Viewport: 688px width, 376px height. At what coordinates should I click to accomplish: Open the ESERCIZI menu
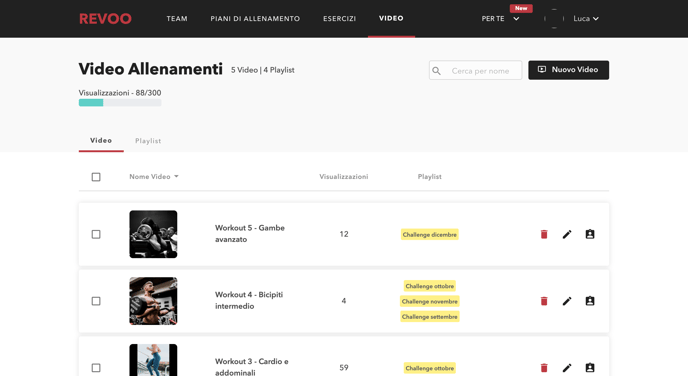click(x=340, y=18)
